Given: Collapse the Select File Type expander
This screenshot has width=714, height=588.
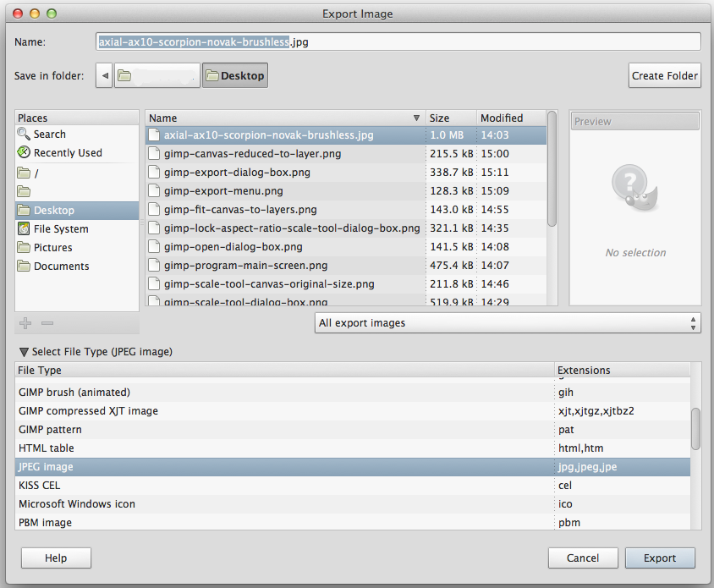Looking at the screenshot, I should [x=24, y=352].
